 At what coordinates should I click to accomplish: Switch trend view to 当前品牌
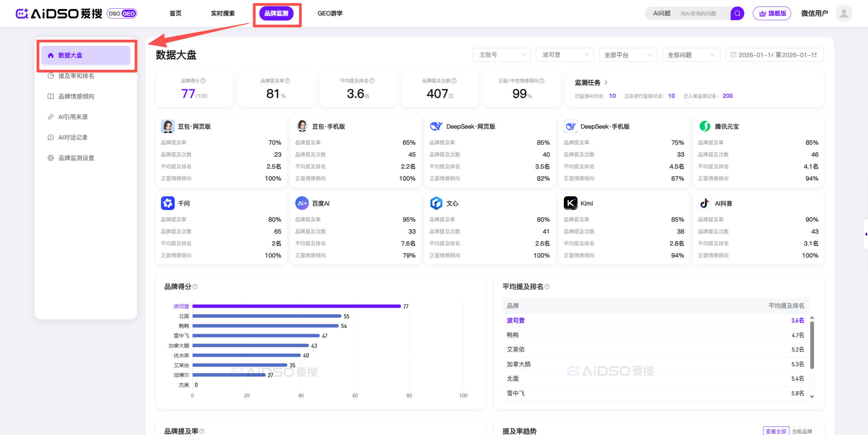coord(802,431)
